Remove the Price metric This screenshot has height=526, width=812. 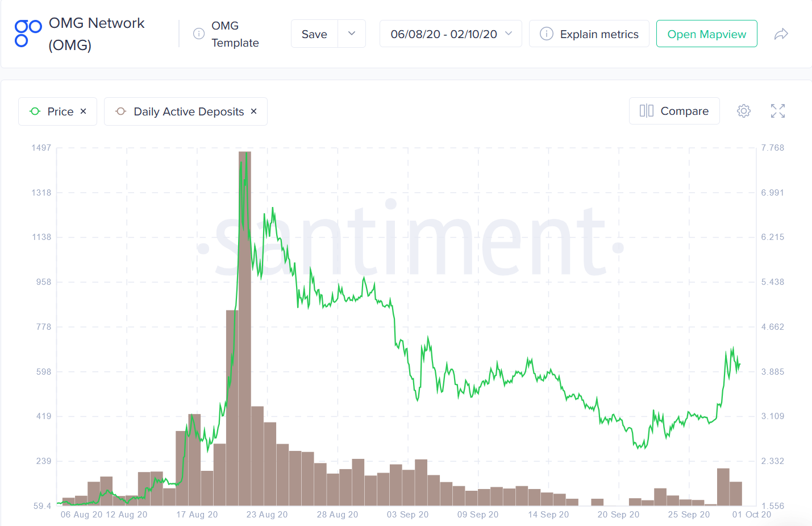coord(84,111)
